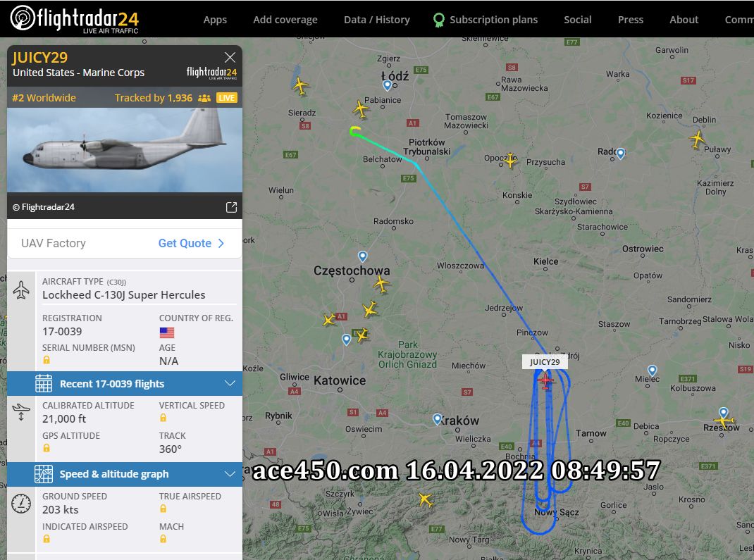The width and height of the screenshot is (754, 560).
Task: Open the Data / History menu
Action: coord(376,20)
